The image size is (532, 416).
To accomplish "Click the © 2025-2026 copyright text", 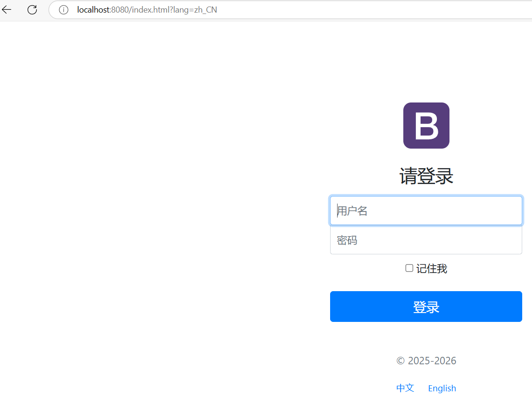I will (426, 361).
